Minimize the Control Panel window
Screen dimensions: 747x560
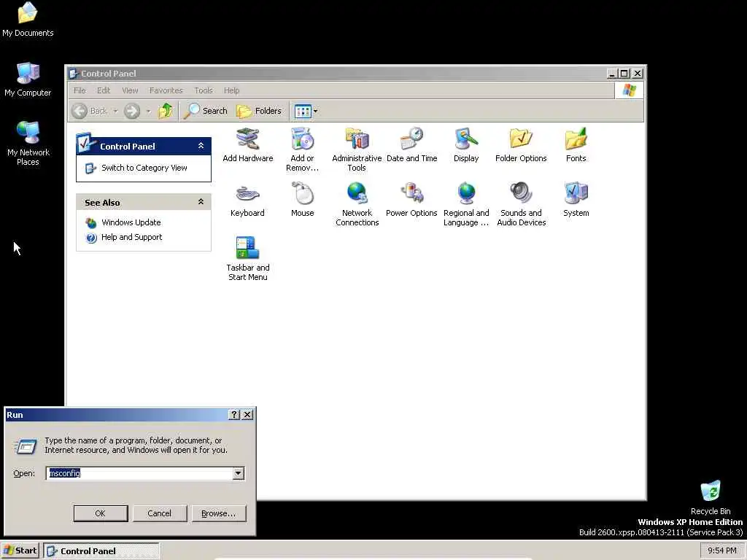pos(612,74)
